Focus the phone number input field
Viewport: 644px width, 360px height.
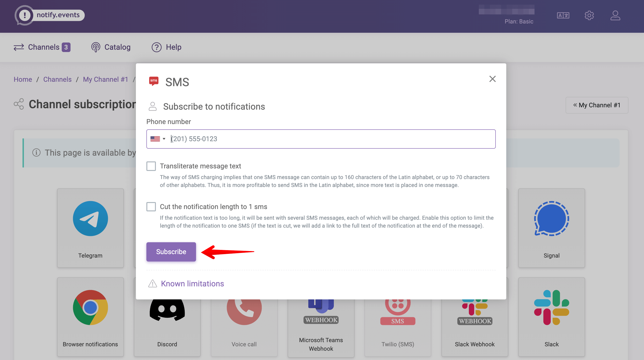click(x=330, y=139)
